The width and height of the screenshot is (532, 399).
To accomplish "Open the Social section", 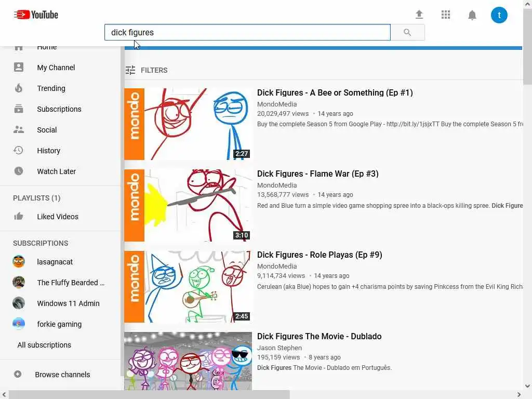I will [x=47, y=129].
